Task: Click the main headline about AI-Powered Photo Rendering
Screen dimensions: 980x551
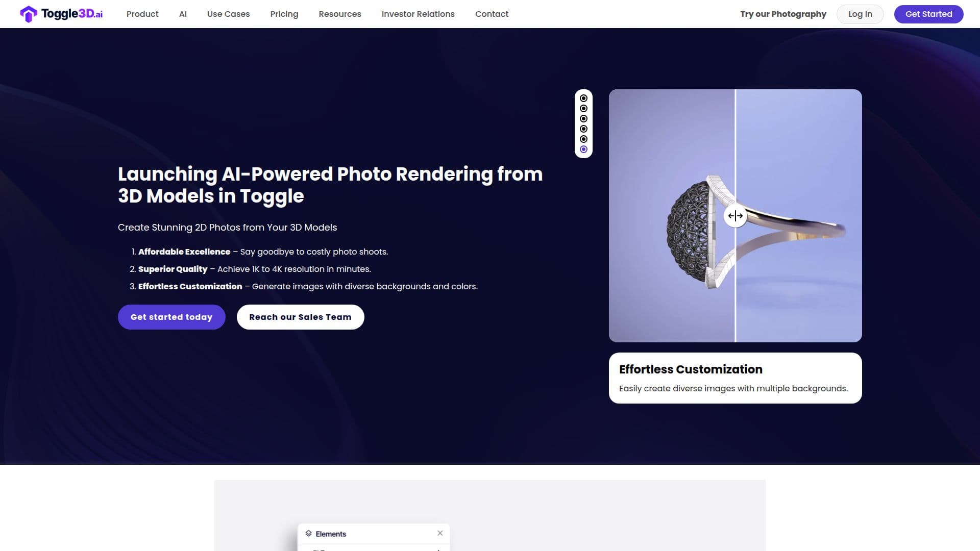Action: (330, 185)
